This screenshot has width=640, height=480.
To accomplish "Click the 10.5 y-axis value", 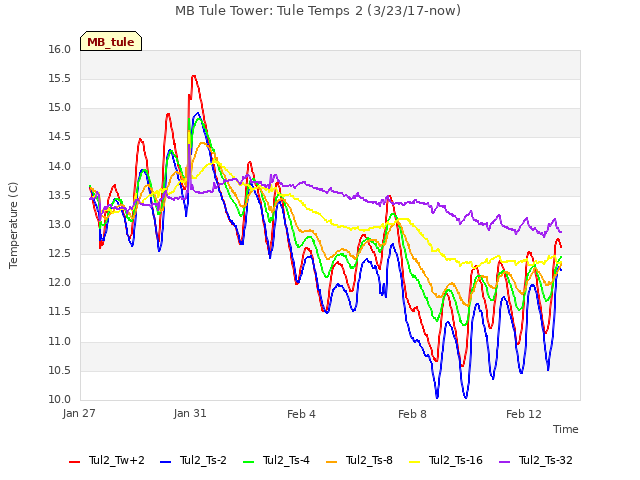I will 60,370.
